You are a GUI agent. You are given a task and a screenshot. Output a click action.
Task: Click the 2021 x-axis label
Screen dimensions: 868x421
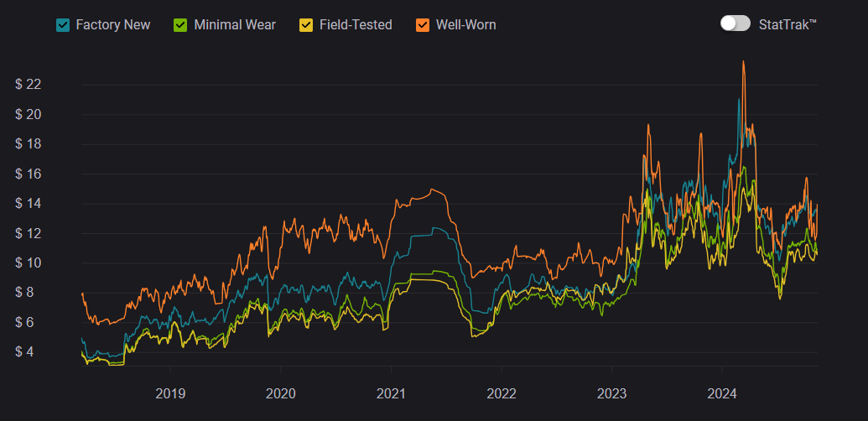coord(391,392)
